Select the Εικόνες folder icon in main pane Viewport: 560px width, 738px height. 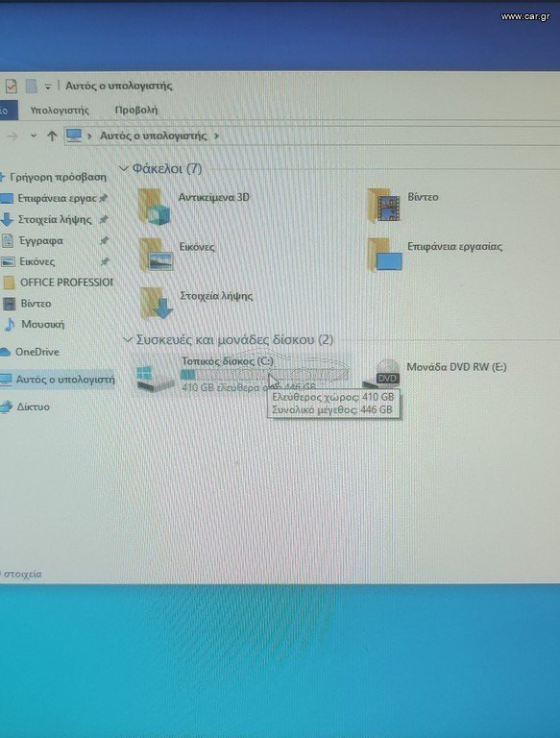tap(156, 255)
